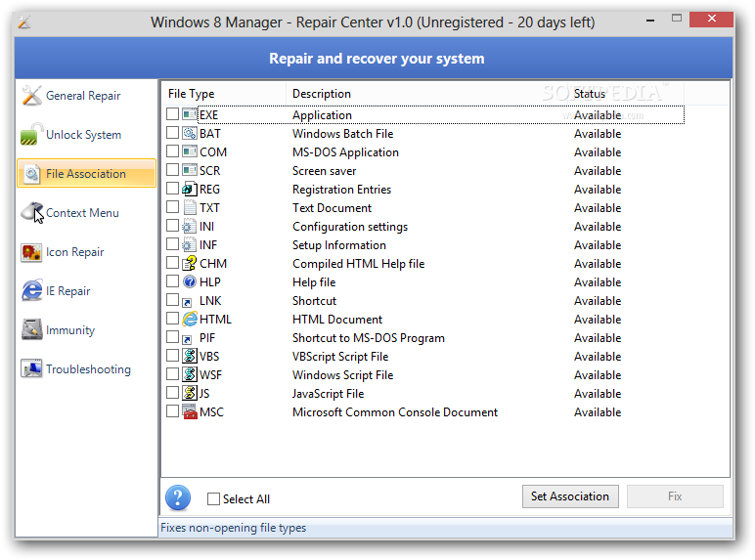755x560 pixels.
Task: Switch to the IE Repair section
Action: (86, 290)
